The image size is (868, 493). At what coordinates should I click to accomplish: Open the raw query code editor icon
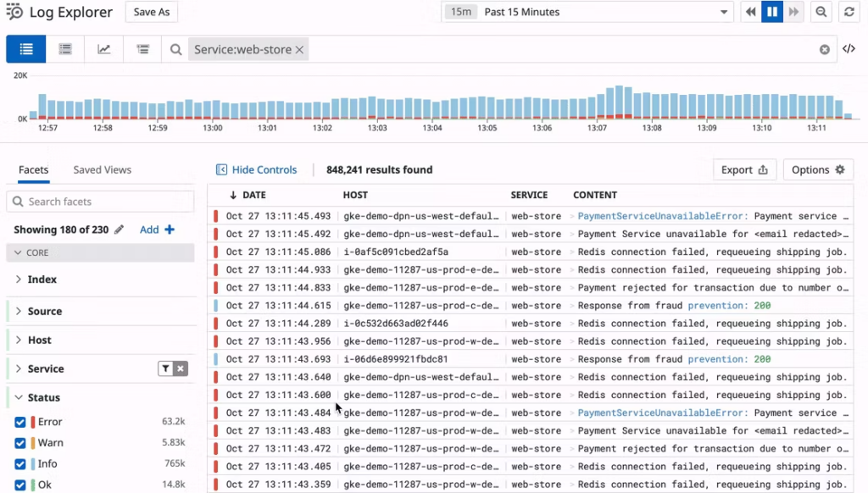pos(849,48)
